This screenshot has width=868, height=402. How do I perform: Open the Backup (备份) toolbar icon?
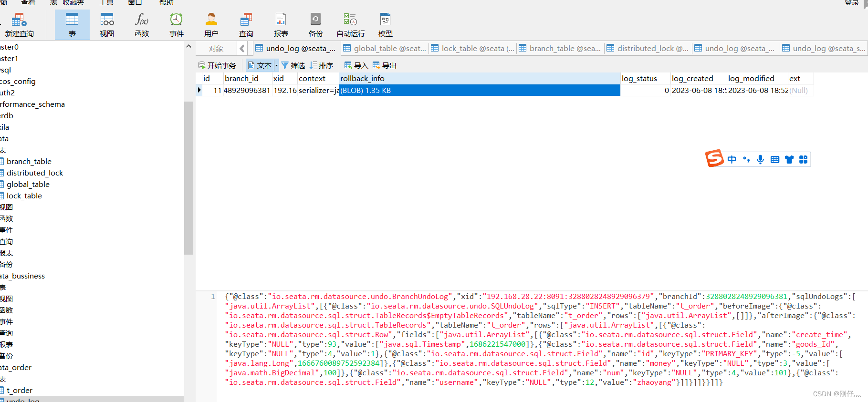click(316, 25)
